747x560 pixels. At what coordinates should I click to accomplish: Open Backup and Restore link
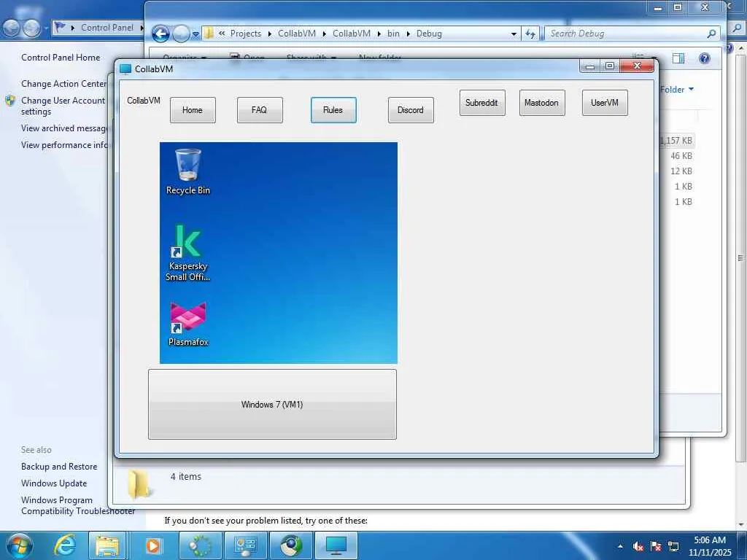tap(59, 467)
